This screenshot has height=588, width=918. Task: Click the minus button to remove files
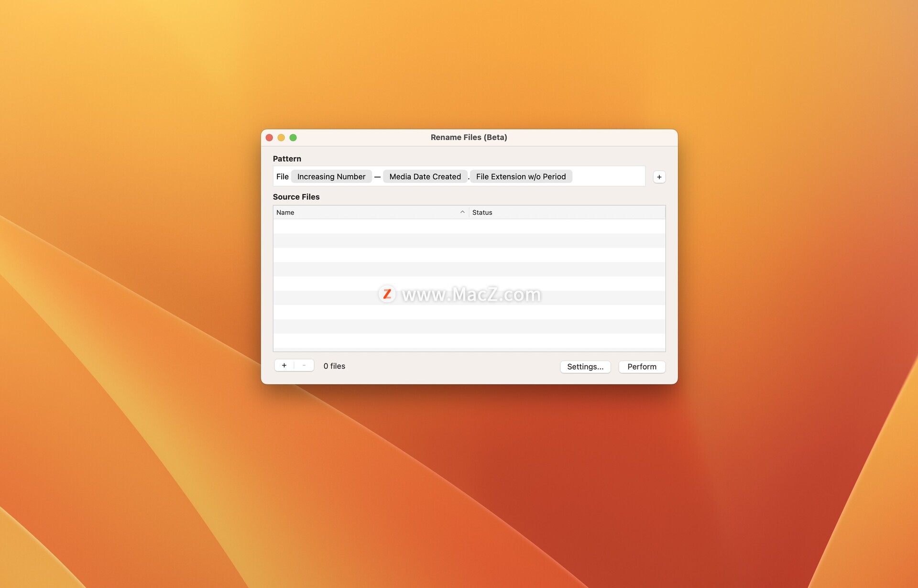tap(304, 365)
